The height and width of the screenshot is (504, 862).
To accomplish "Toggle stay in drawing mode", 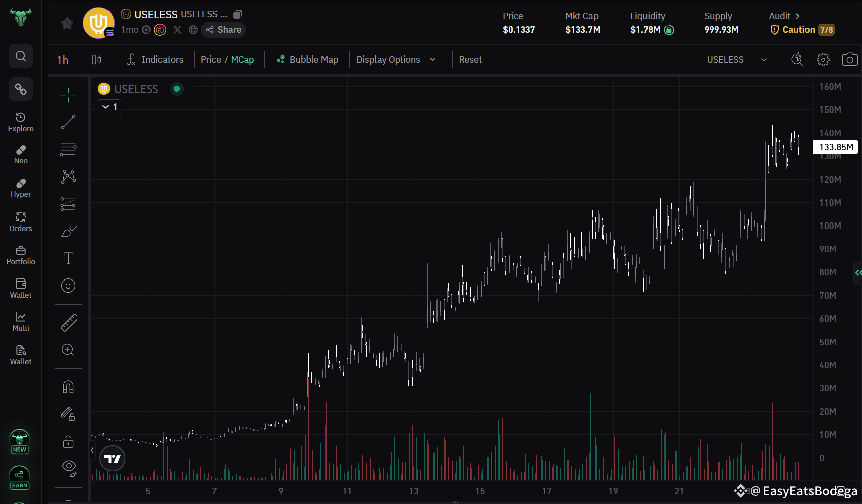I will pos(68,414).
